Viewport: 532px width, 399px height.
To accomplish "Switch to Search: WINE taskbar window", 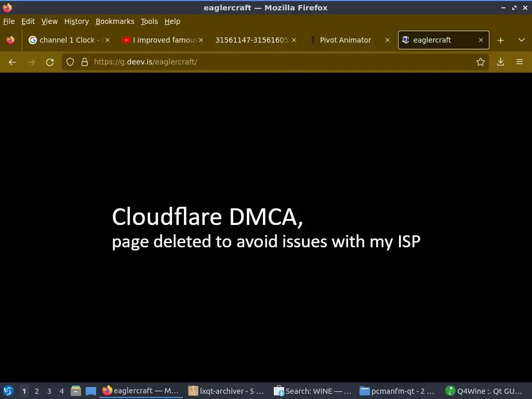I will point(313,391).
